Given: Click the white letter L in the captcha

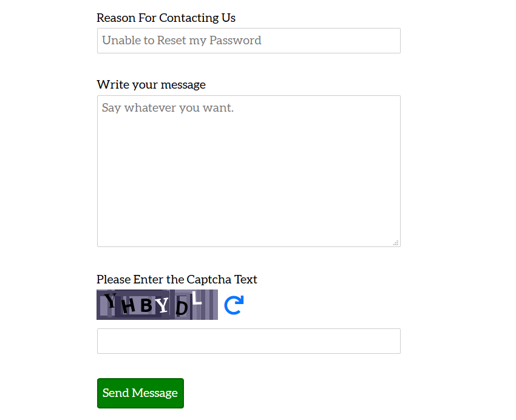Looking at the screenshot, I should click(196, 299).
